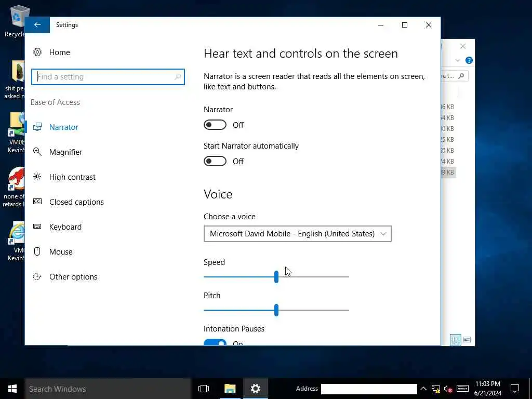Open Task View on the taskbar
Image resolution: width=532 pixels, height=399 pixels.
tap(204, 389)
